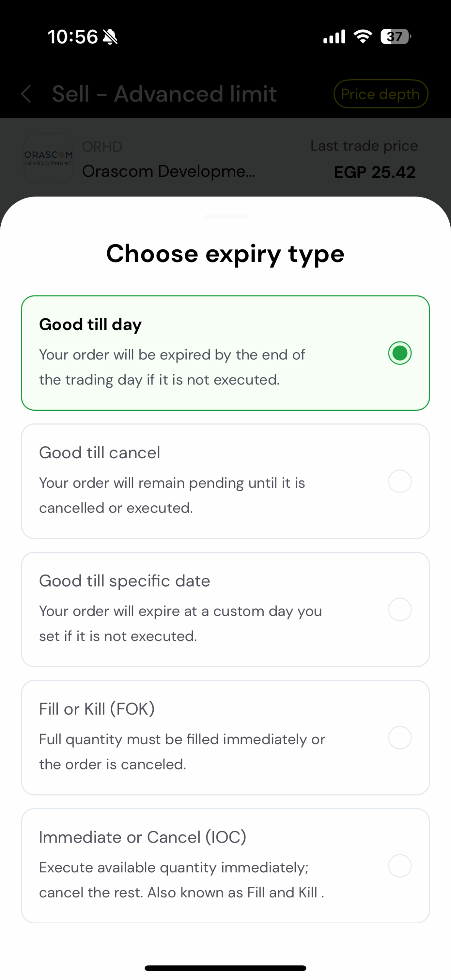Tap the clock showing 10:56
Screen dimensions: 451x980
72,37
